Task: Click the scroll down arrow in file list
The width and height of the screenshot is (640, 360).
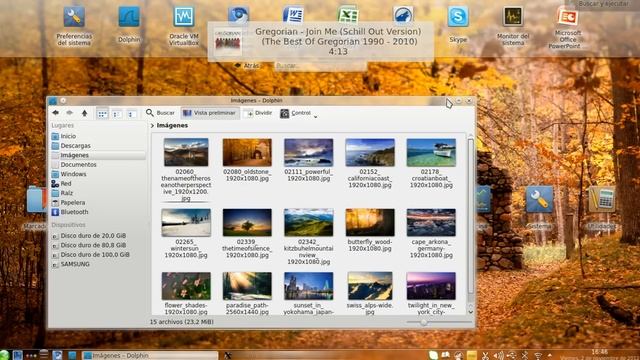Action: coord(471,312)
